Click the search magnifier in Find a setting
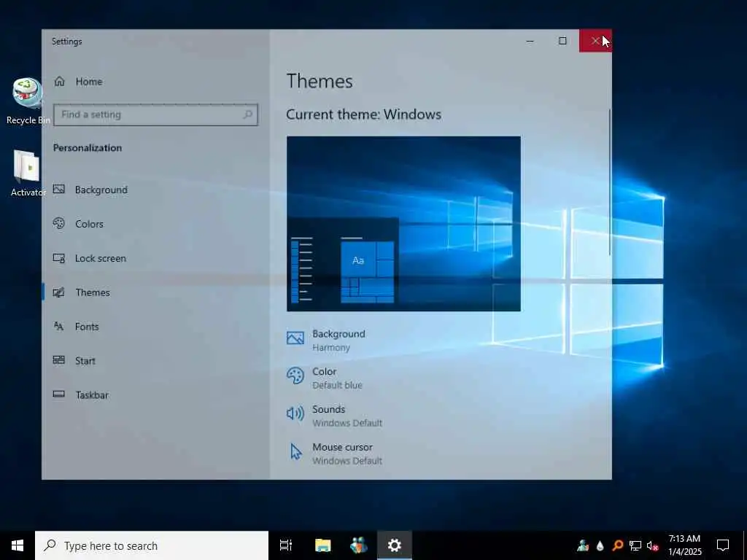 pos(247,114)
